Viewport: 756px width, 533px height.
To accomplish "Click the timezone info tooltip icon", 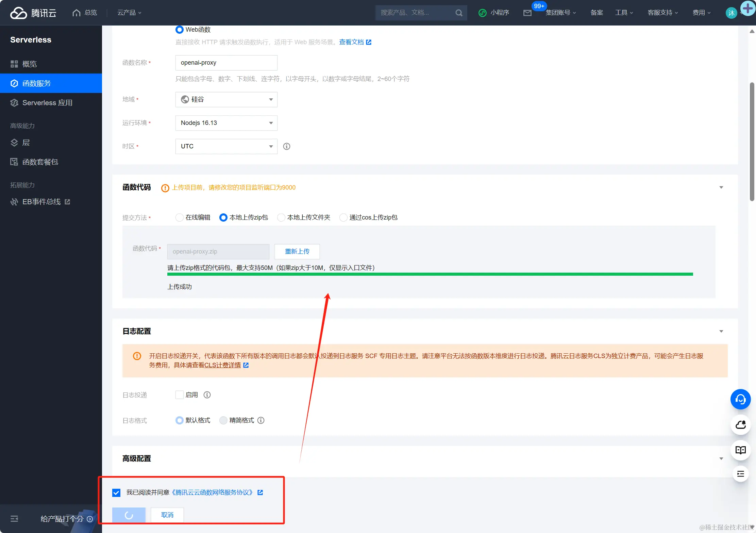I will pyautogui.click(x=286, y=146).
